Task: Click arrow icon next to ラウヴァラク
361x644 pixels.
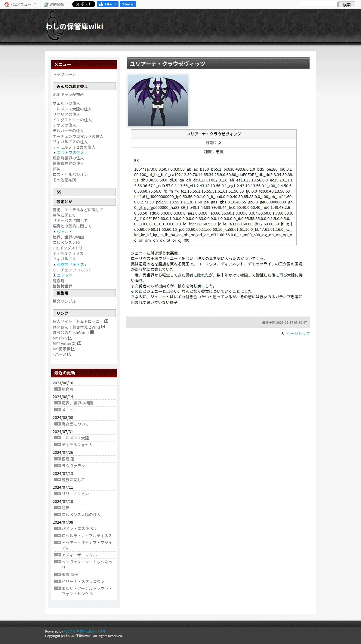Action: click(57, 466)
